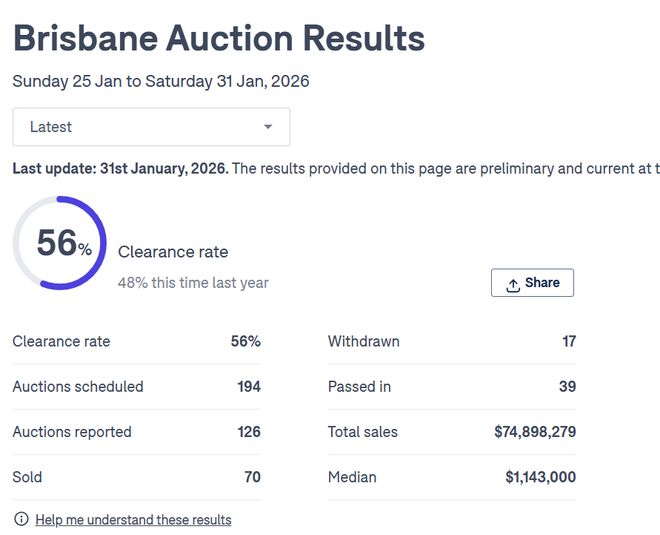Click the info icon beside the help link
Screen dimensions: 660x535
pyautogui.click(x=21, y=519)
